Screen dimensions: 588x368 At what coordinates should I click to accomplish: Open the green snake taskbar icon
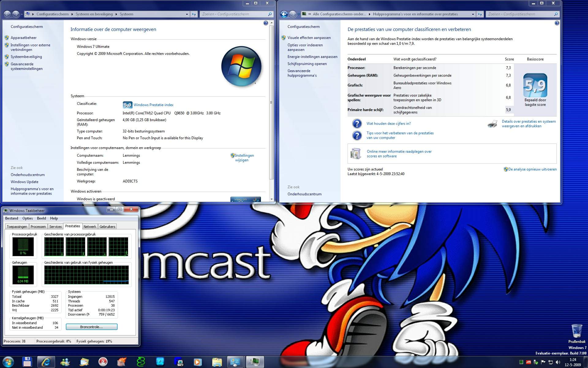pos(141,362)
